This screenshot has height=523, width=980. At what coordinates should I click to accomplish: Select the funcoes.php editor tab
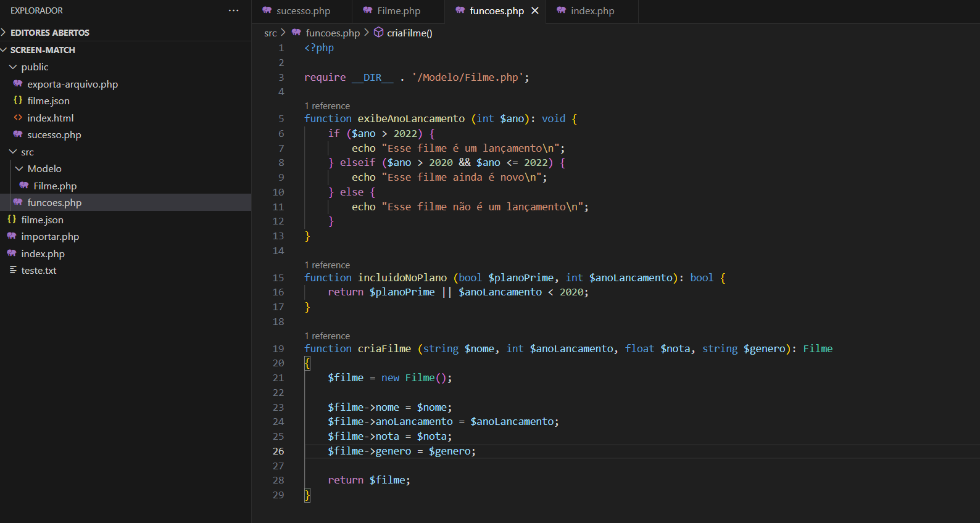(x=497, y=11)
